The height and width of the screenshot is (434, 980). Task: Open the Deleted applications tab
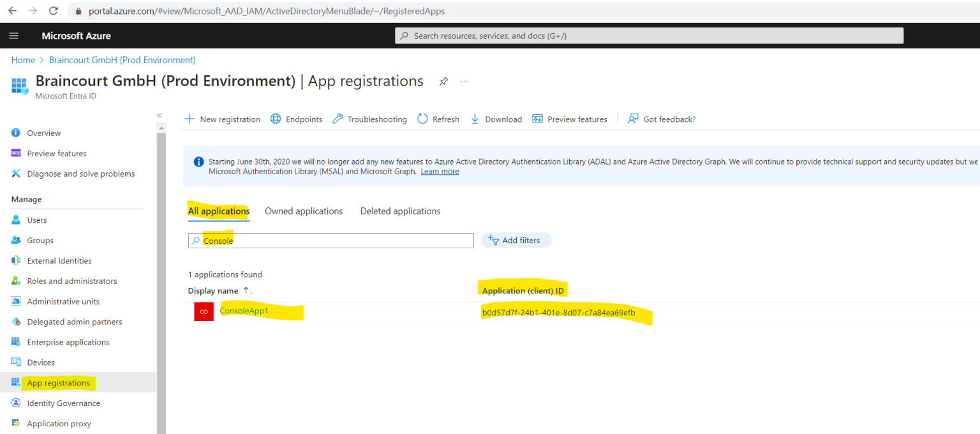tap(400, 211)
